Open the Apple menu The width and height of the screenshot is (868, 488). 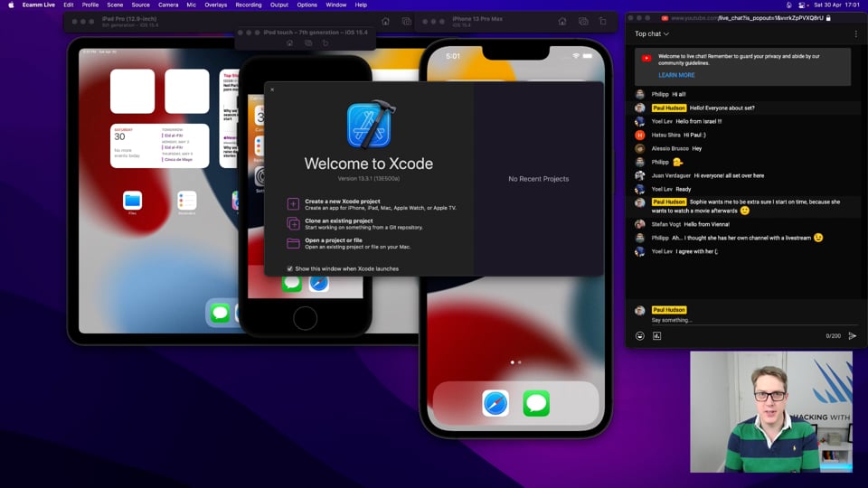click(x=11, y=5)
